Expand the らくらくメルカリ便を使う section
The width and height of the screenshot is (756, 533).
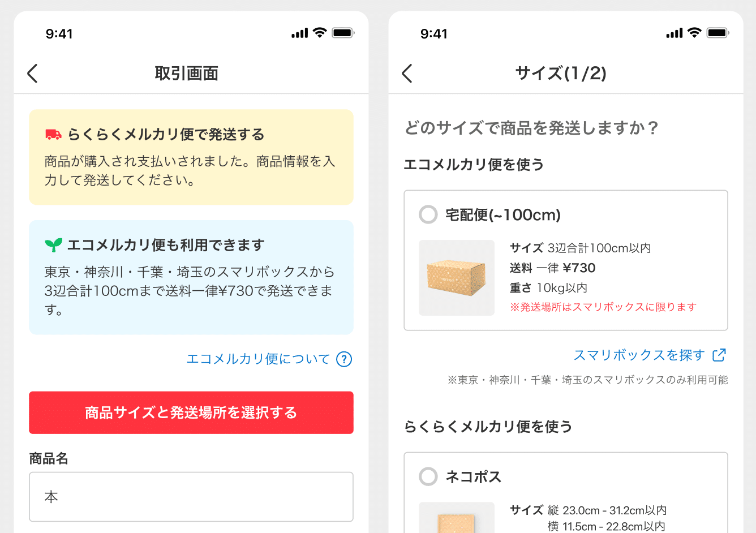coord(488,427)
